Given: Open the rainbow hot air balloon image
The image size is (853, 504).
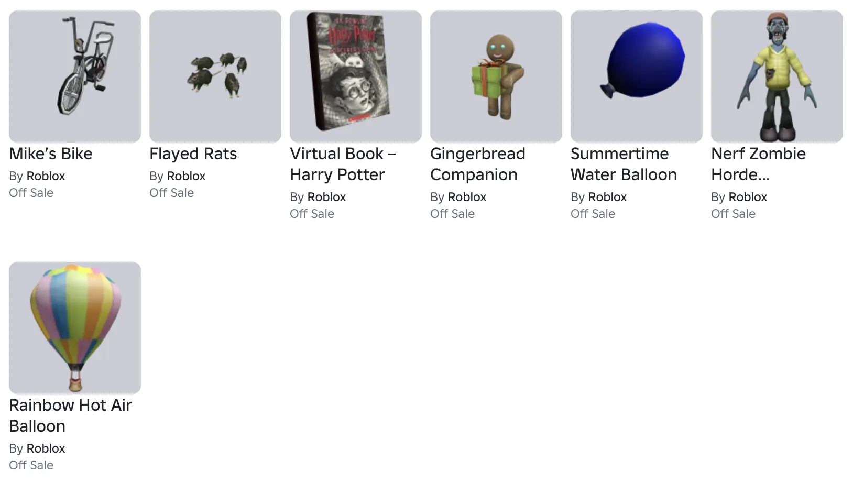Looking at the screenshot, I should tap(75, 327).
